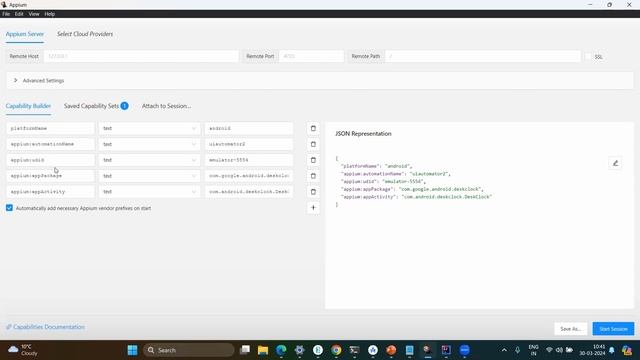Viewport: 640px width, 360px height.
Task: Click the Saved Capability Sets count badge
Action: tap(124, 106)
